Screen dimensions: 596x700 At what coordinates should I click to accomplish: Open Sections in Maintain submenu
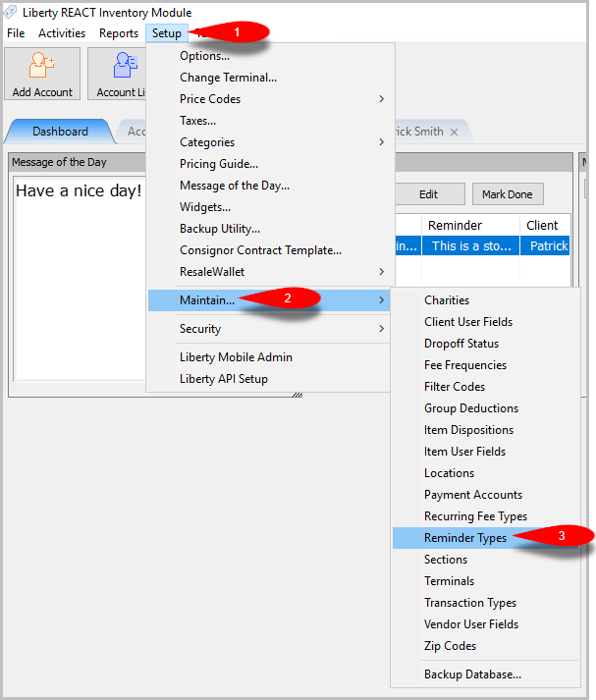click(x=446, y=560)
